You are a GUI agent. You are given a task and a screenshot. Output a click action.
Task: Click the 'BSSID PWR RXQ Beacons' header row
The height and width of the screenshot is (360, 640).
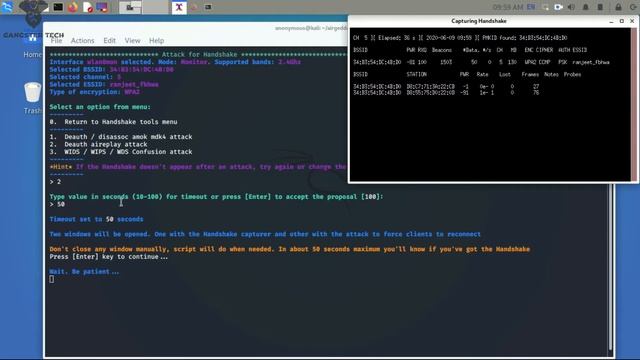click(470, 50)
